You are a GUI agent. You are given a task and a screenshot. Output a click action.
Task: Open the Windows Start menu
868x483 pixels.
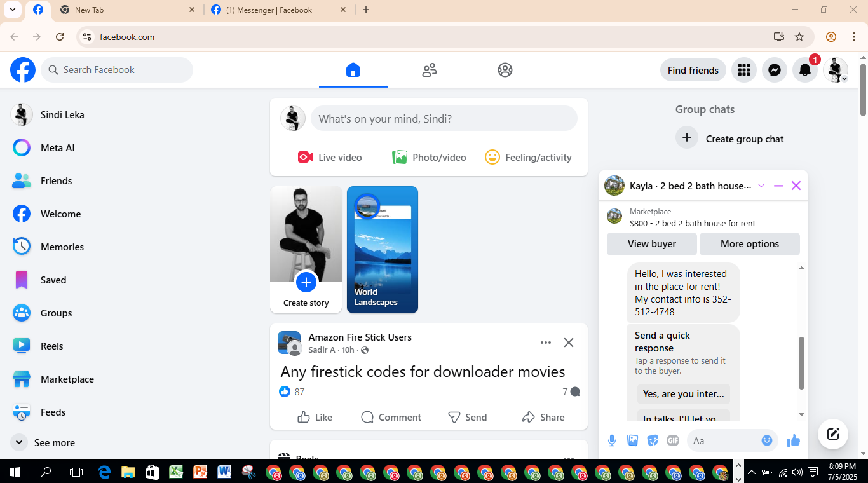pos(15,472)
